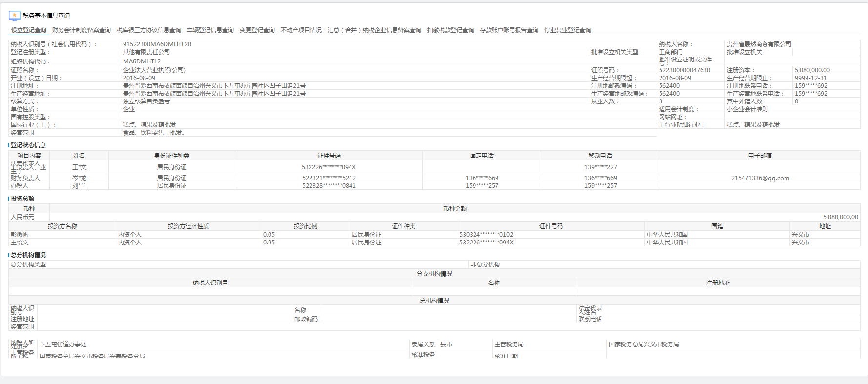The image size is (868, 384).
Task: Show the 不动产项目情况 tab
Action: 301,30
